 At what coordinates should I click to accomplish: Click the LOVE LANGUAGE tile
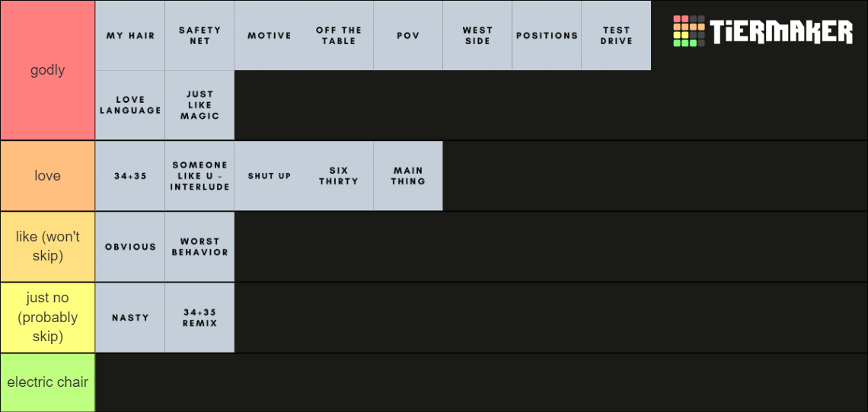tap(130, 105)
